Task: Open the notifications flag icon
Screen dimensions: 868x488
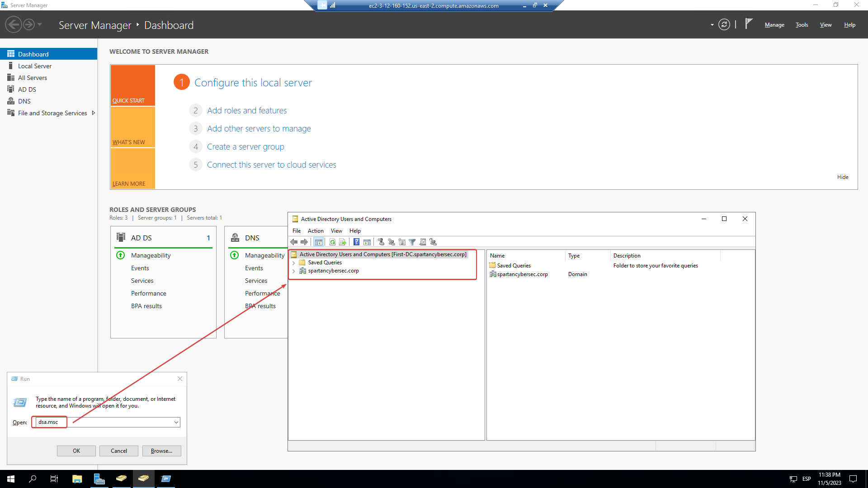Action: pos(749,23)
